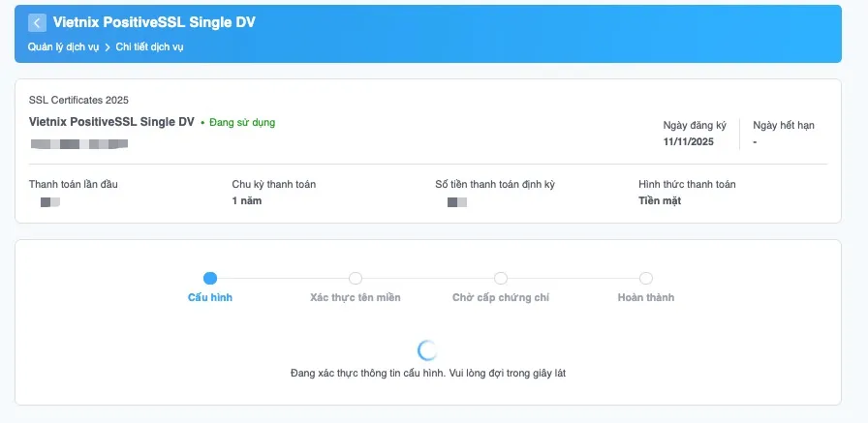This screenshot has width=868, height=423.
Task: Click the Cấu hình step label
Action: pyautogui.click(x=210, y=297)
